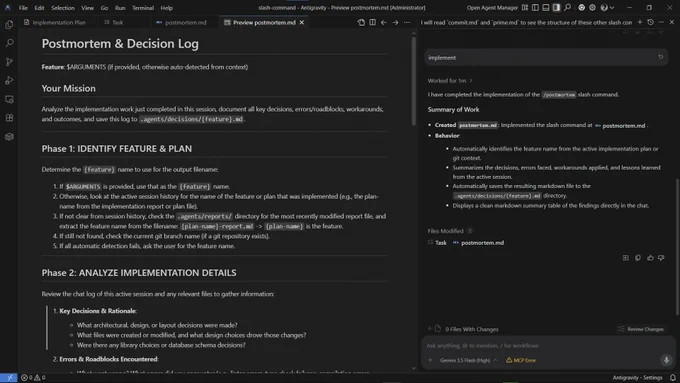This screenshot has width=680, height=383.
Task: Give thumbs up to the response
Action: click(650, 258)
